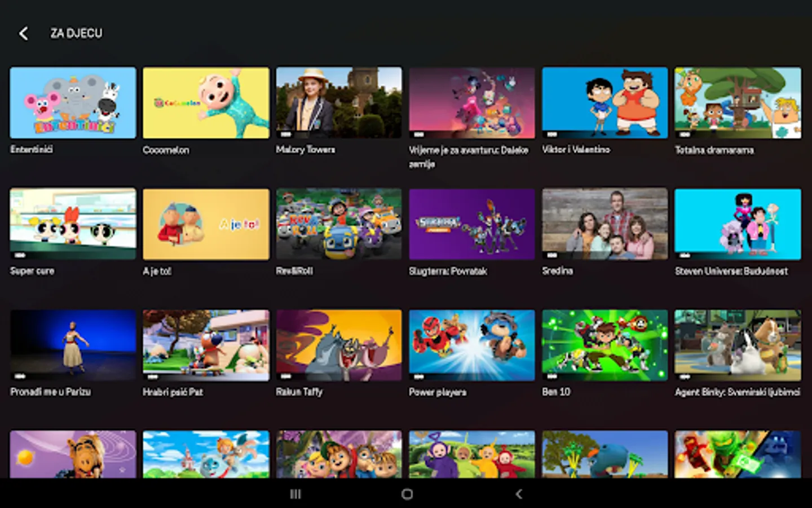Image resolution: width=812 pixels, height=508 pixels.
Task: Open the Totalna dramarama thumbnail
Action: click(738, 103)
